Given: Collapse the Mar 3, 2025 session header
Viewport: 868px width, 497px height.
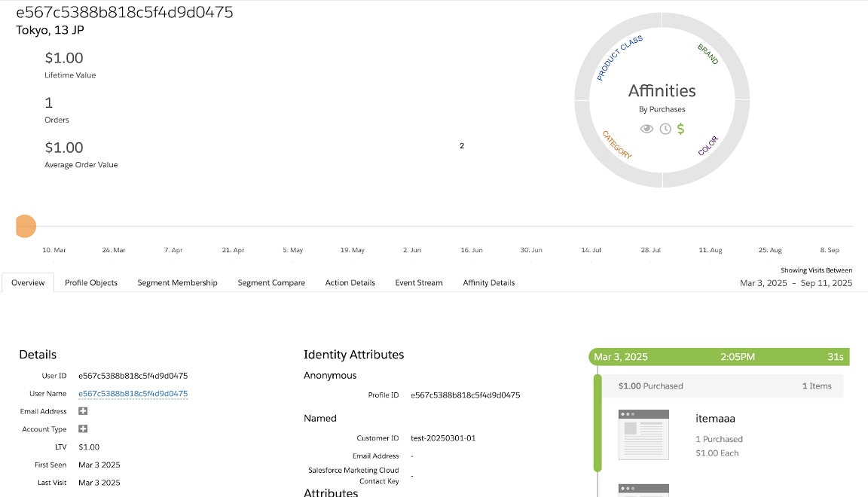Looking at the screenshot, I should (x=718, y=357).
